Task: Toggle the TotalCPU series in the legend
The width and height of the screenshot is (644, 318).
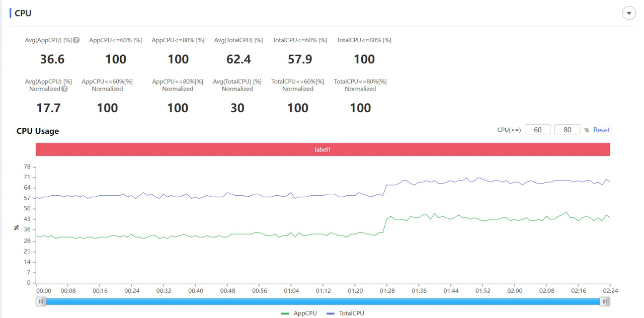Action: 351,313
